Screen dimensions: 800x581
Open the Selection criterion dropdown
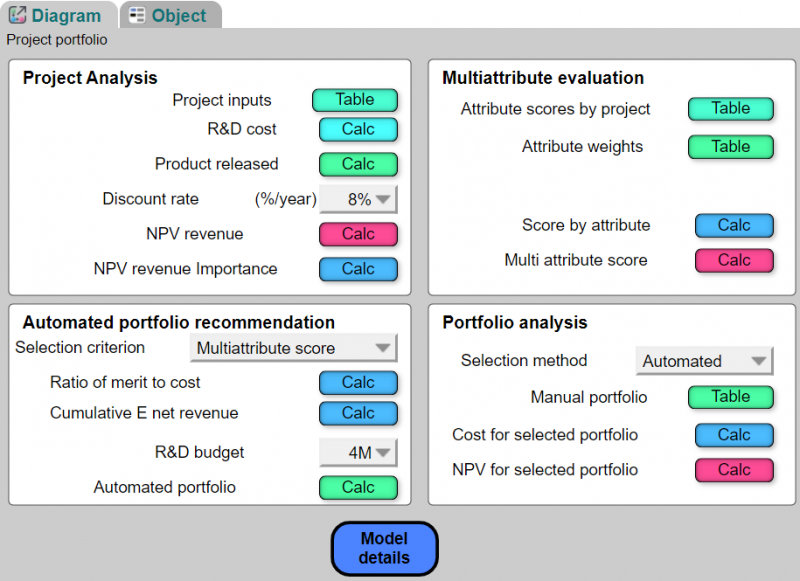[x=293, y=348]
